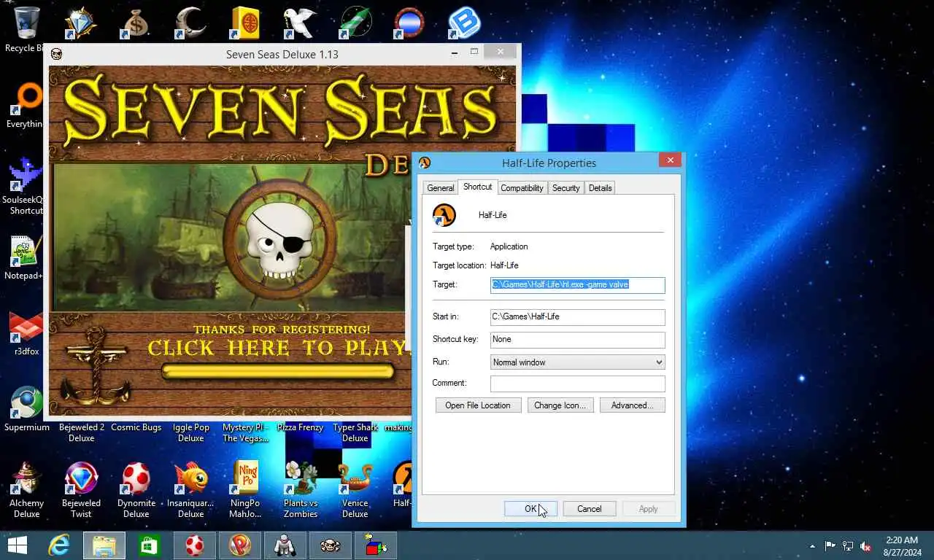This screenshot has width=934, height=560.
Task: Open the Action Center flag icon
Action: click(x=830, y=546)
